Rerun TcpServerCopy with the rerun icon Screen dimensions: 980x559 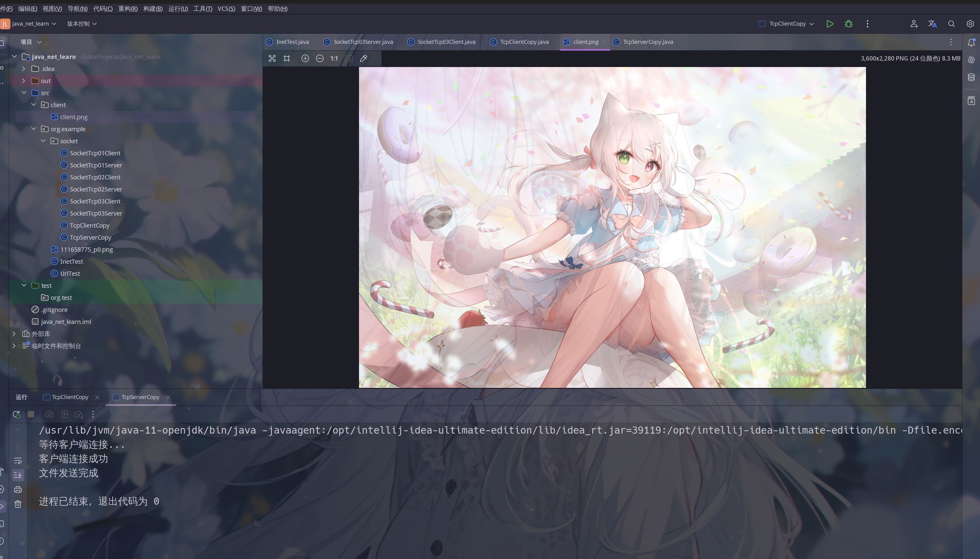click(x=16, y=414)
